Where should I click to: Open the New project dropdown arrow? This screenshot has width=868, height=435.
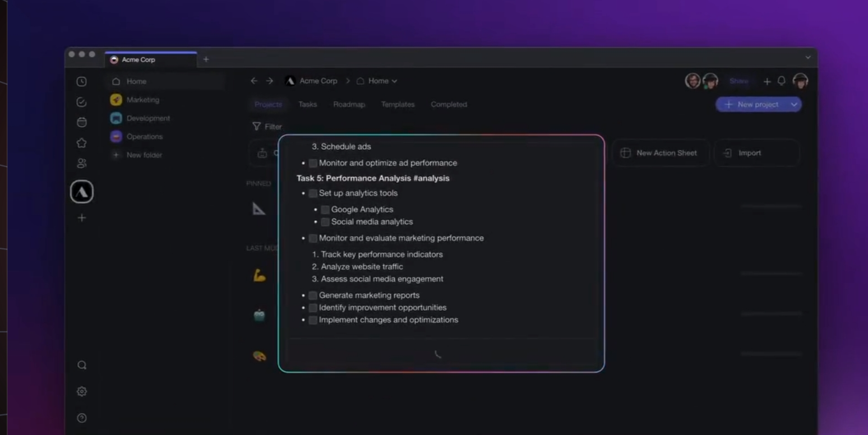(794, 104)
